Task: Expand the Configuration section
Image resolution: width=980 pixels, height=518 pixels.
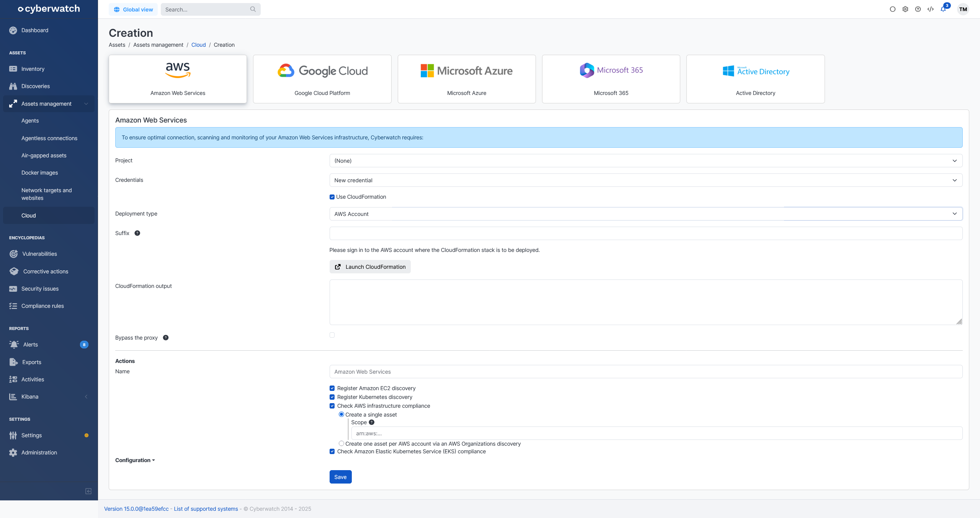Action: (135, 460)
